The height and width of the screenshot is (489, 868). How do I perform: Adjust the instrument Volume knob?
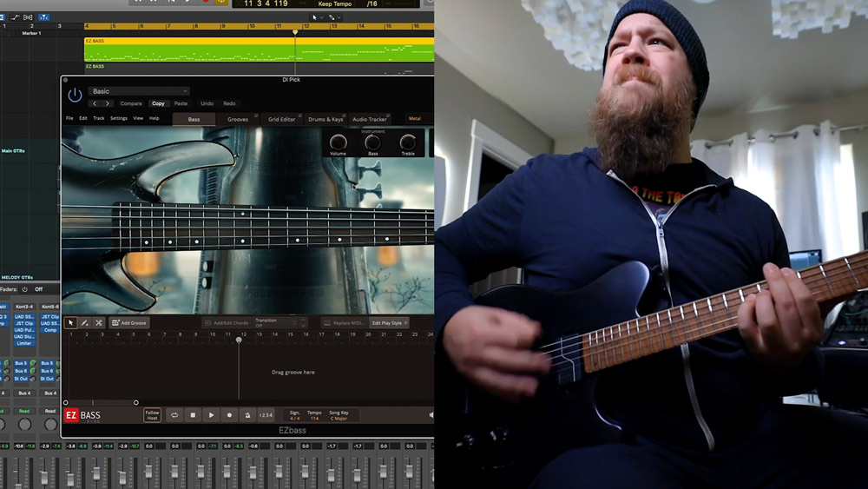339,142
